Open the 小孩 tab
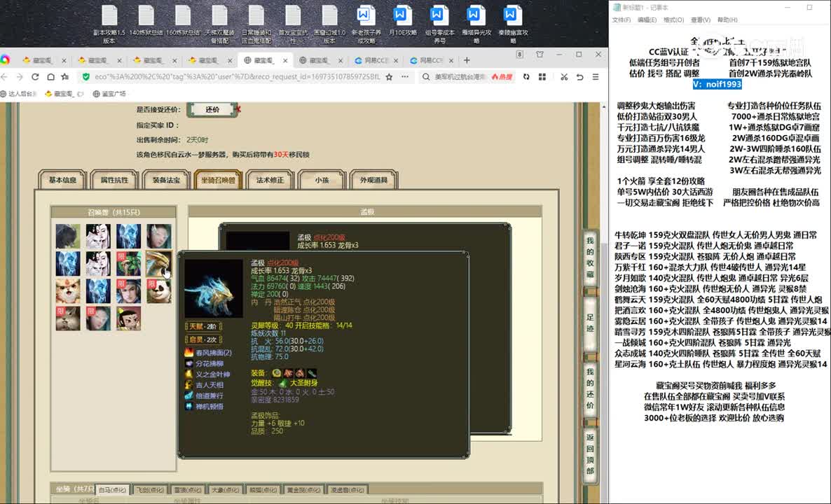The height and width of the screenshot is (504, 831). coord(322,180)
